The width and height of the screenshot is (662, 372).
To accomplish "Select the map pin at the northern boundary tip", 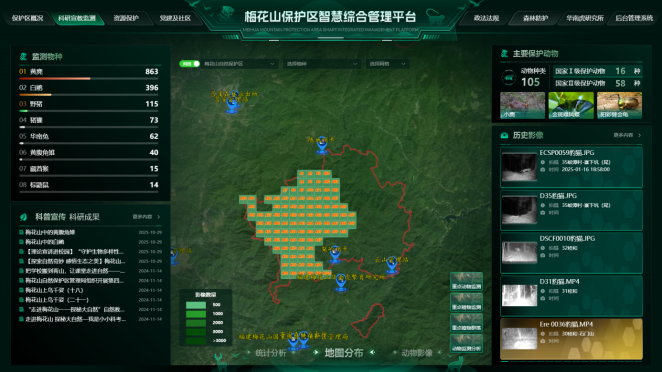I will click(322, 145).
